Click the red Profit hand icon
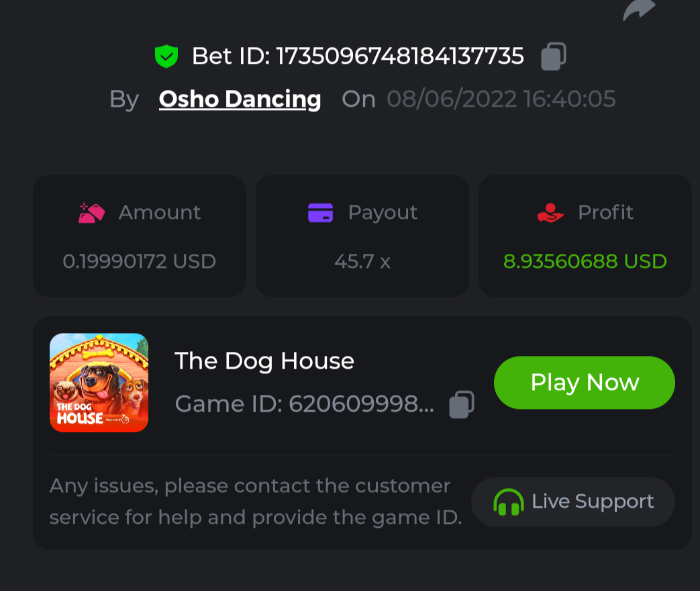This screenshot has width=700, height=591. 550,213
